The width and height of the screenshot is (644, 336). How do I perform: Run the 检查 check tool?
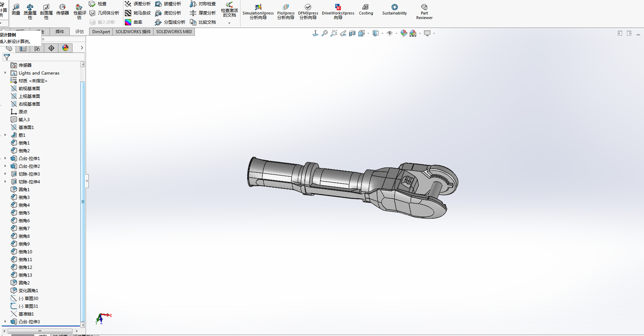[98, 4]
